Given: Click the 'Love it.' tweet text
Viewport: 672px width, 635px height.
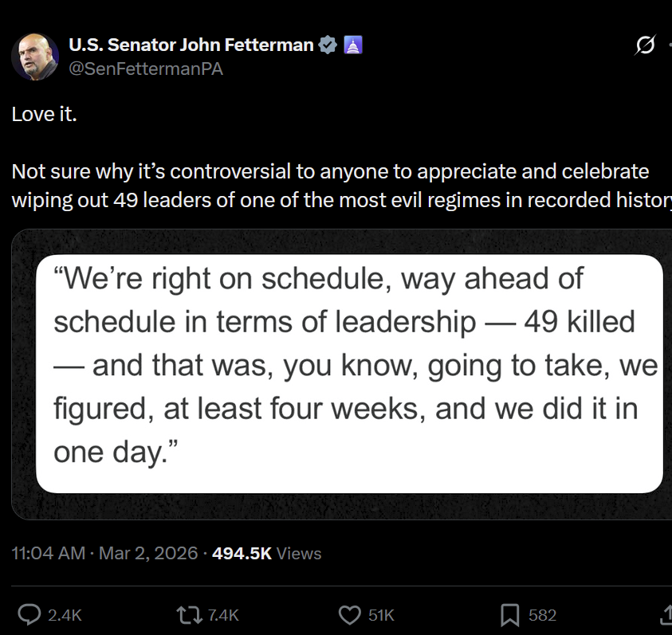Looking at the screenshot, I should 45,114.
